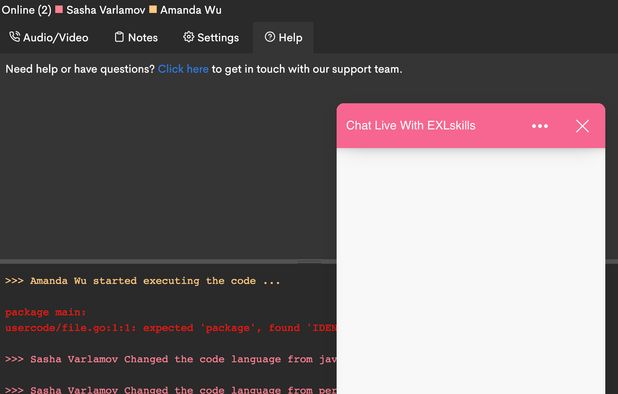Click inside the empty chat message area
The width and height of the screenshot is (618, 394).
(471, 271)
